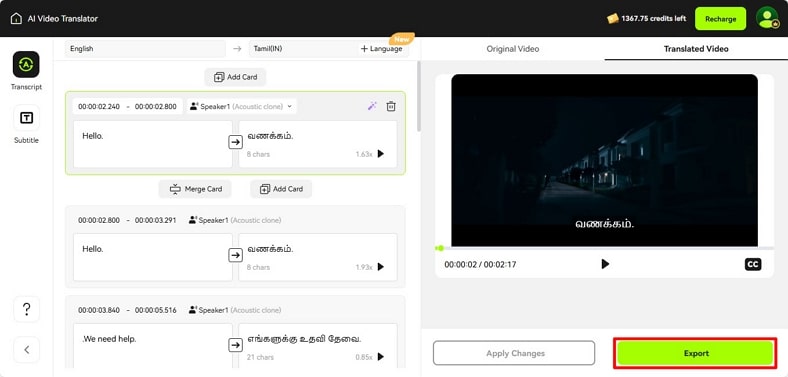The width and height of the screenshot is (788, 377).
Task: Add a new translation language
Action: (382, 49)
